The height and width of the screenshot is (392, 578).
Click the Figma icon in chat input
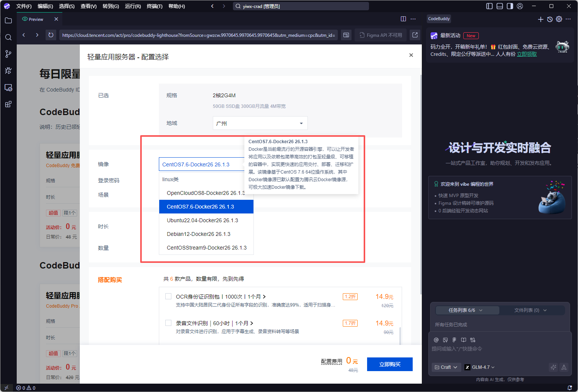click(454, 340)
